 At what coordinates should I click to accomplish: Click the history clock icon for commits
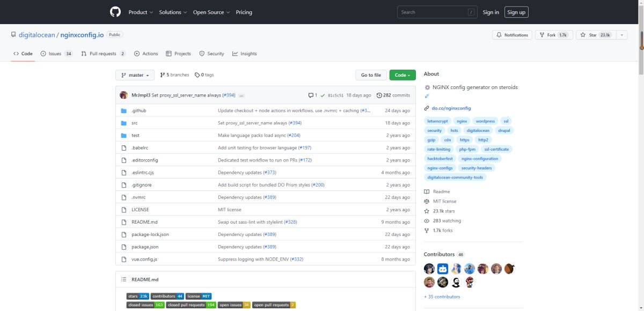(x=379, y=95)
